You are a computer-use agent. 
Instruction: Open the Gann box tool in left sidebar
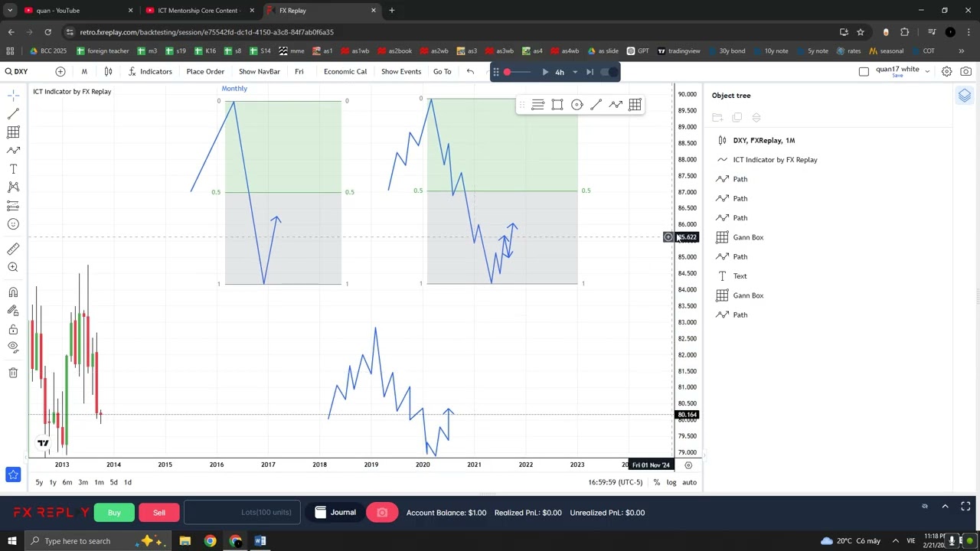tap(13, 132)
